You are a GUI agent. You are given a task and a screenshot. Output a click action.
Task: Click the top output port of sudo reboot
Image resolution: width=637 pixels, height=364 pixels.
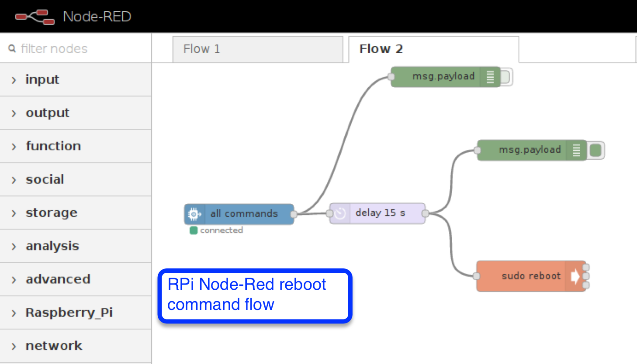586,268
